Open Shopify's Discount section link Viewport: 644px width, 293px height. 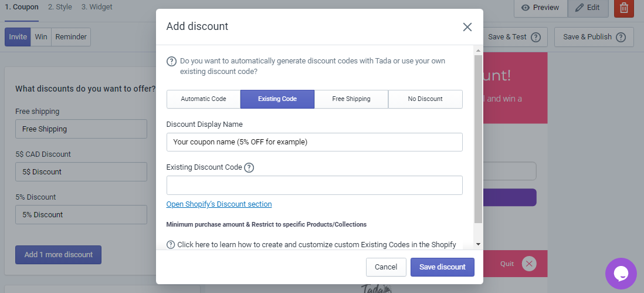[219, 204]
